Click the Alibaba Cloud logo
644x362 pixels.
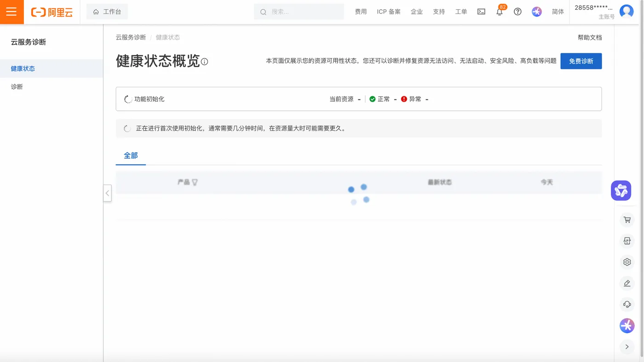(52, 12)
